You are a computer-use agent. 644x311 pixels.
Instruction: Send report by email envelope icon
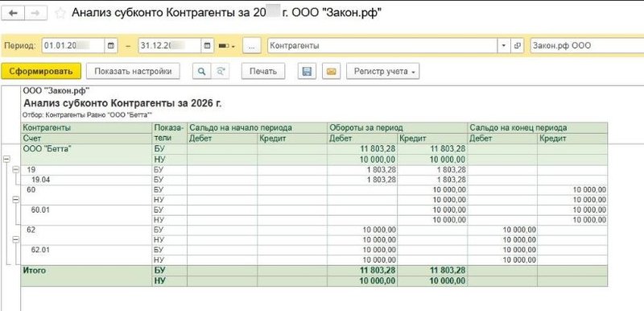tap(331, 71)
